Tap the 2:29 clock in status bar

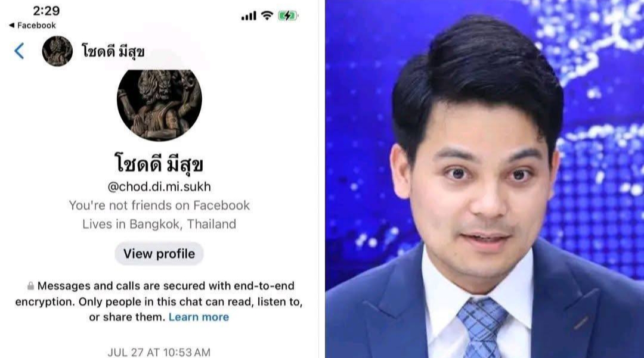pos(47,11)
